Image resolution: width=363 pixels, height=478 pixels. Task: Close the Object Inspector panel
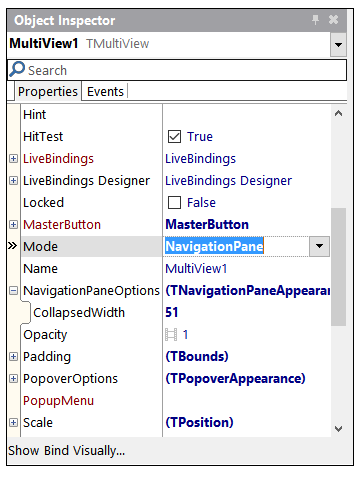(333, 20)
